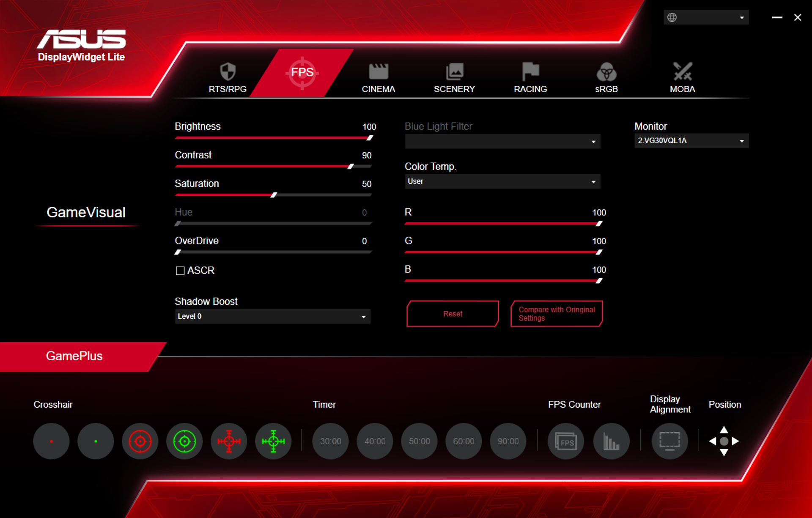This screenshot has height=518, width=812.
Task: Move position left with the left arrow
Action: coord(713,441)
